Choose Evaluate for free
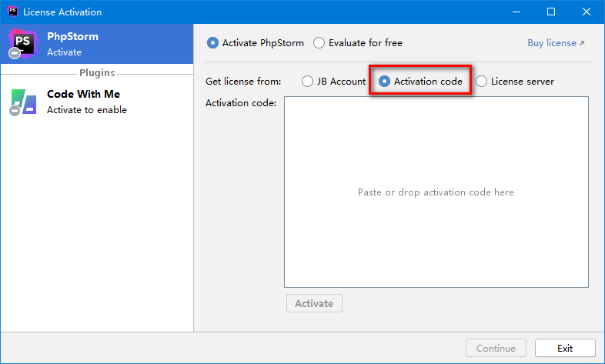Screen dimensions: 605x364 pos(319,43)
